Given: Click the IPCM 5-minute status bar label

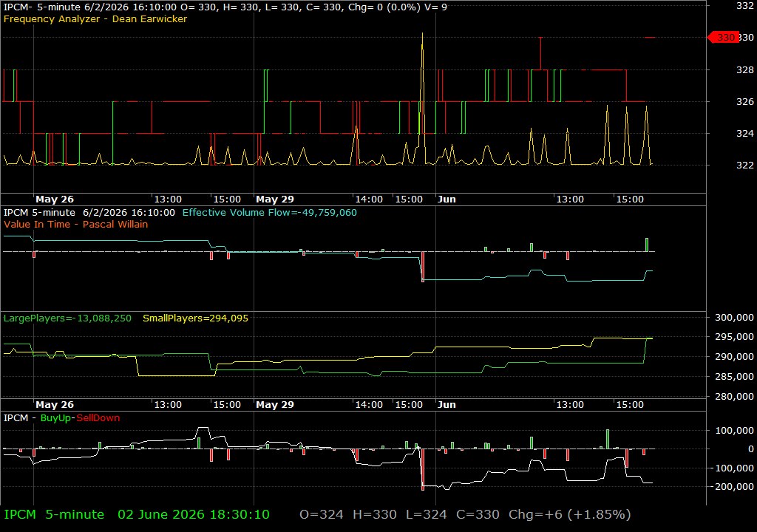Looking at the screenshot, I should [x=54, y=514].
